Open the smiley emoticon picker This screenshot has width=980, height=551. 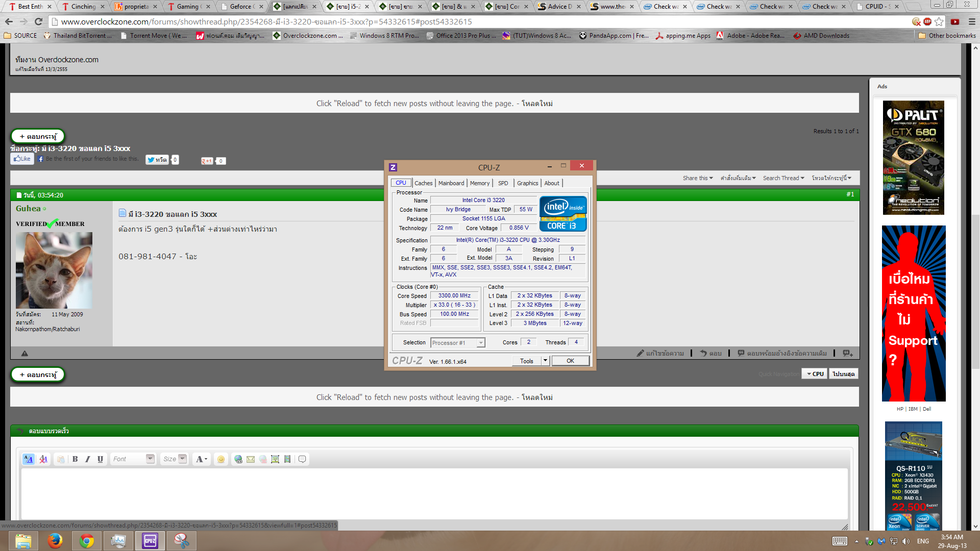tap(221, 459)
